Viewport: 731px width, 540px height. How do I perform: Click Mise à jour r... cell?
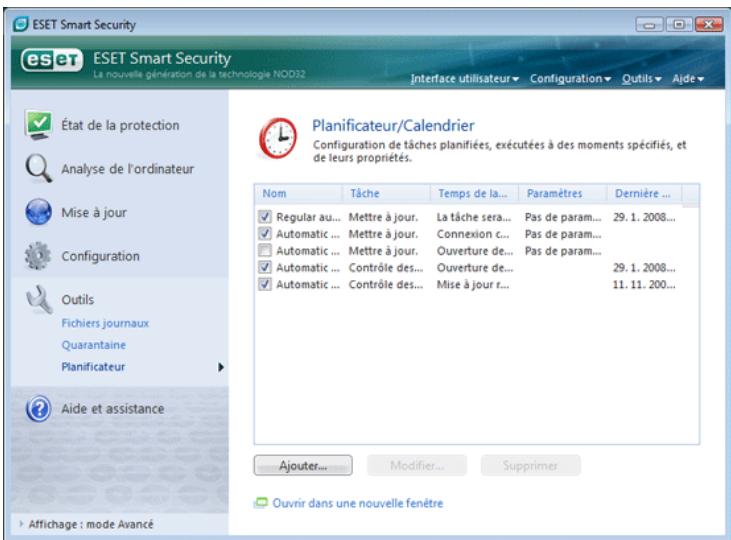(x=473, y=284)
